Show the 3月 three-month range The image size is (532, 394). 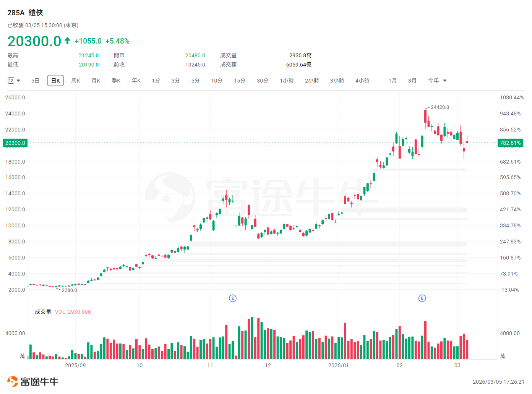click(x=412, y=81)
